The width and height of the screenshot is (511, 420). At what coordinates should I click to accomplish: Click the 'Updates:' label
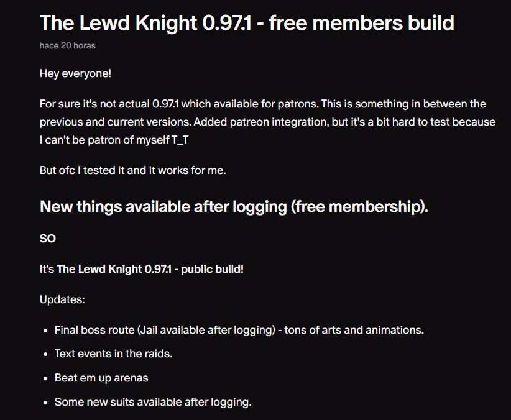[x=62, y=299]
